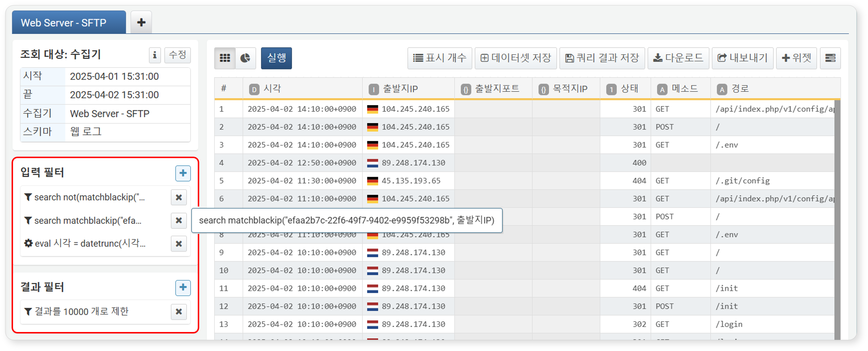The height and width of the screenshot is (351, 868).
Task: Open the search not(matchblackip filter entry
Action: tap(89, 197)
